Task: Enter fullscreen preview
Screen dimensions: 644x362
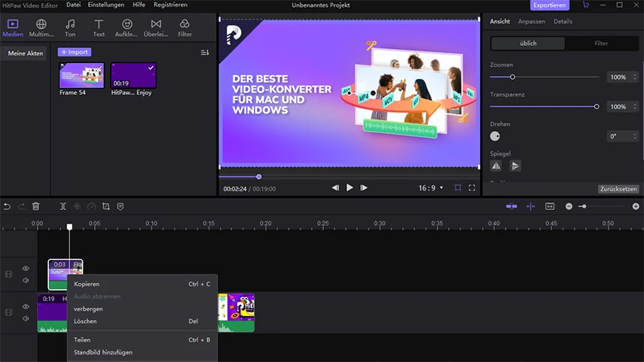Action: pyautogui.click(x=472, y=188)
